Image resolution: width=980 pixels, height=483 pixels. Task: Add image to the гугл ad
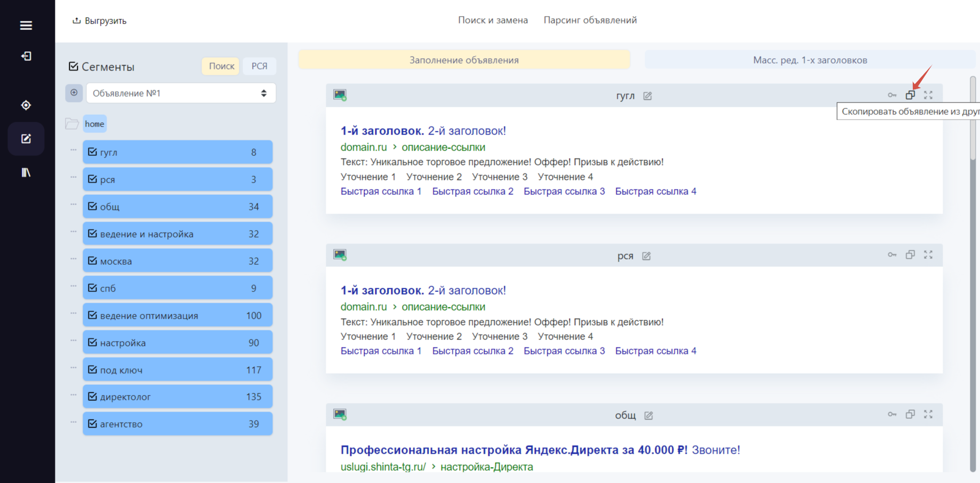coord(340,95)
